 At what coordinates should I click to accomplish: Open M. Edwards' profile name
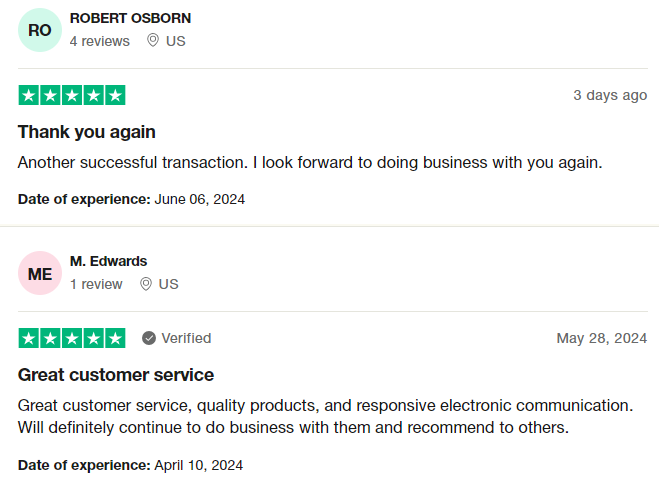[108, 261]
